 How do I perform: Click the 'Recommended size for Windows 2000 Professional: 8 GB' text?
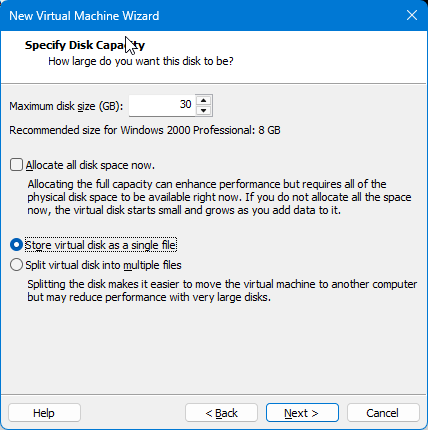coord(145,130)
